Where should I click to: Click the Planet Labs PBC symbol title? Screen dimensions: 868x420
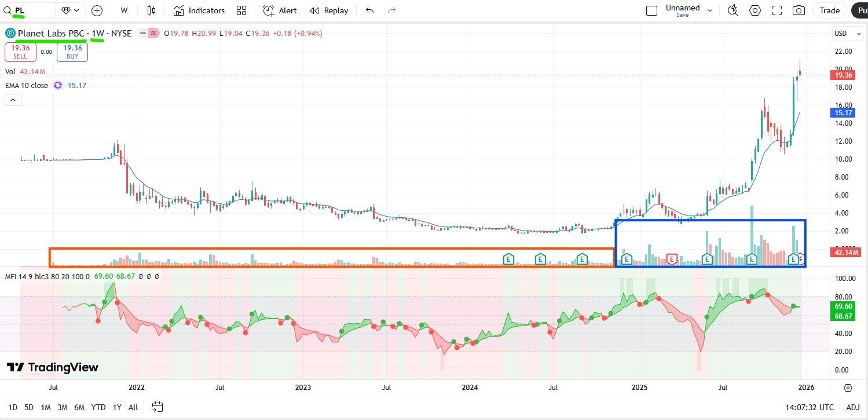(x=51, y=33)
